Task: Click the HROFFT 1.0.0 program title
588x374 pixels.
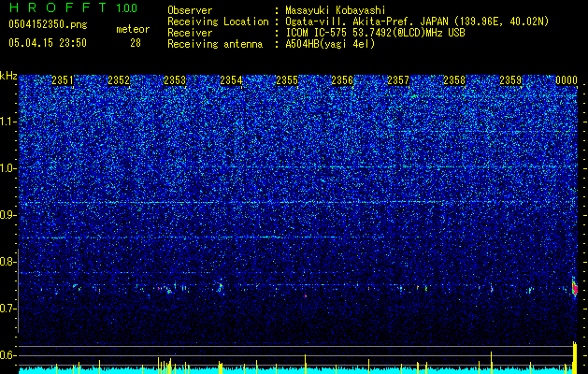Action: coord(73,7)
